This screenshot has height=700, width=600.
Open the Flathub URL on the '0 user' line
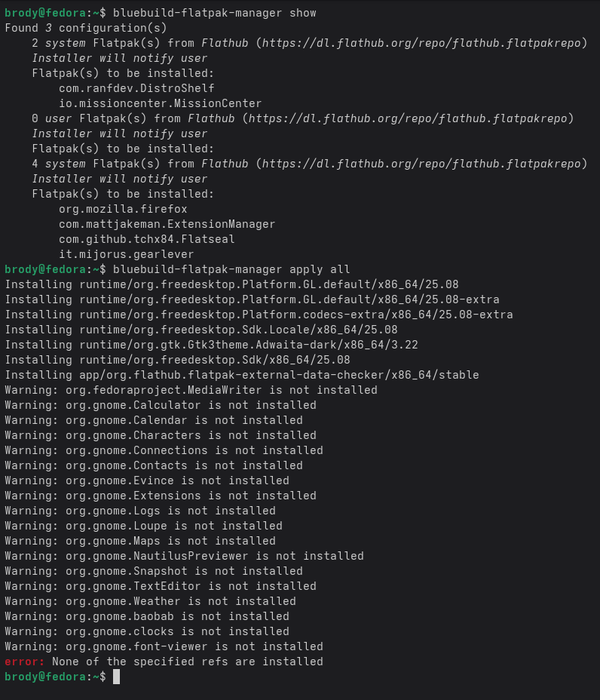[411, 118]
